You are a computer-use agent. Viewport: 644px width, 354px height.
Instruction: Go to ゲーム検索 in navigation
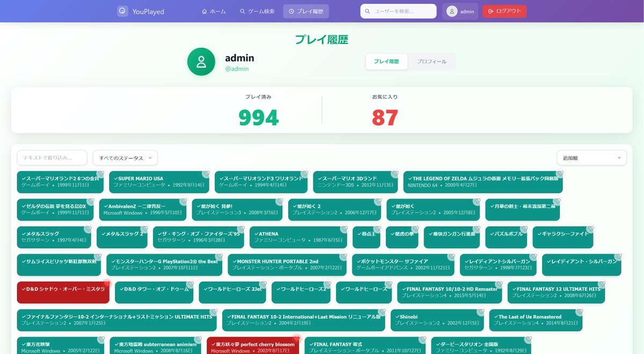pyautogui.click(x=257, y=11)
